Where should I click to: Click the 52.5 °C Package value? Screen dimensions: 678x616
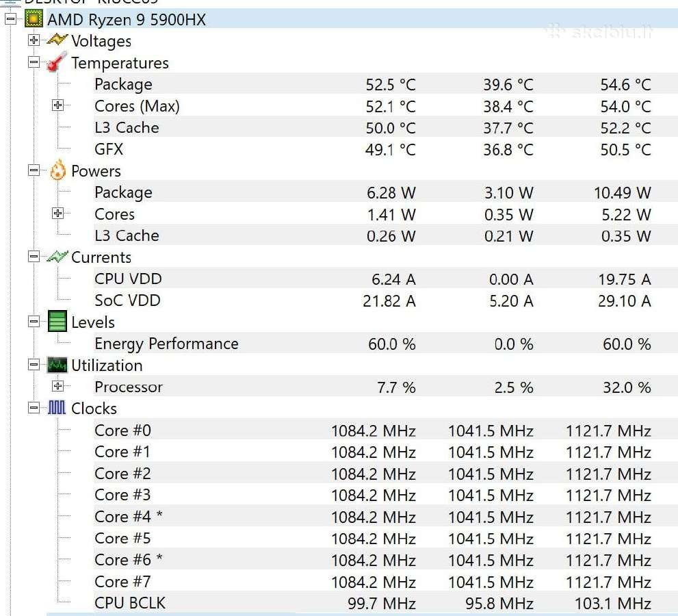click(x=391, y=84)
